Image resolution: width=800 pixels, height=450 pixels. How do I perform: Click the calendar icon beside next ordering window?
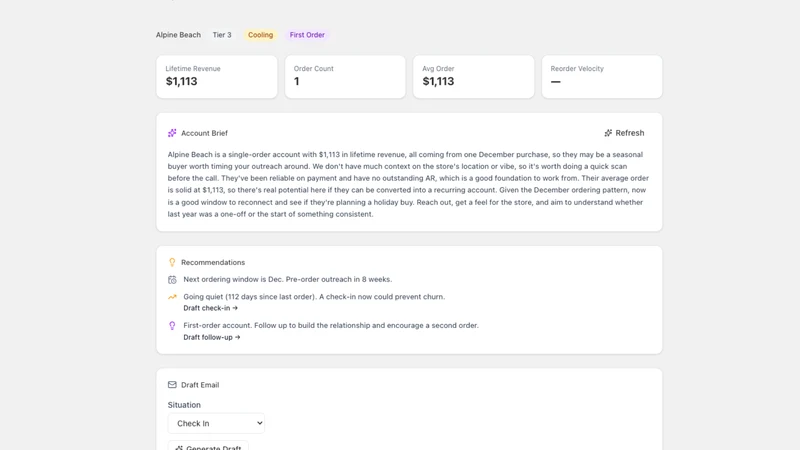pos(172,280)
